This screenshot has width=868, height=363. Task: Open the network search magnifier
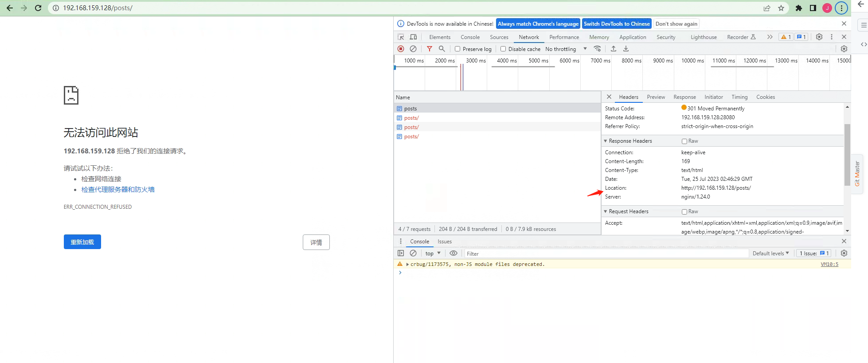pos(442,49)
